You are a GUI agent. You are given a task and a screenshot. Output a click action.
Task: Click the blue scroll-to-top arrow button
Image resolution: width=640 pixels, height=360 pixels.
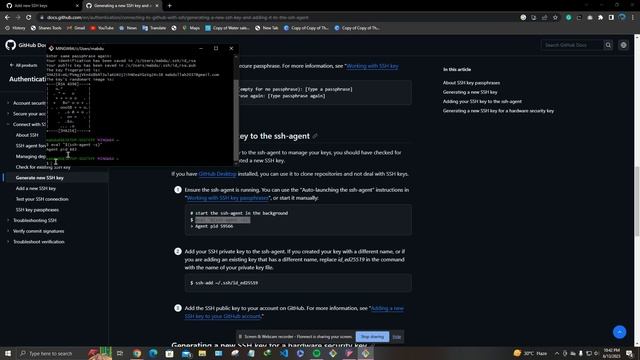(620, 332)
